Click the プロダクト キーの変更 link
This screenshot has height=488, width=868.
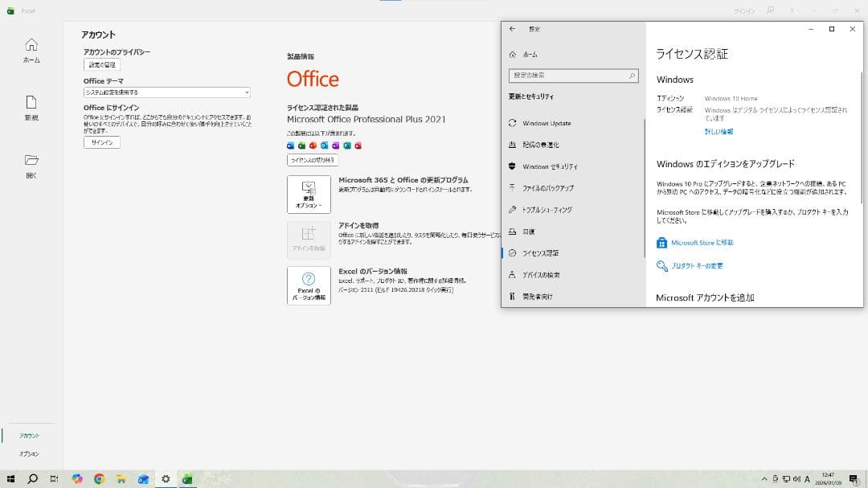[697, 266]
